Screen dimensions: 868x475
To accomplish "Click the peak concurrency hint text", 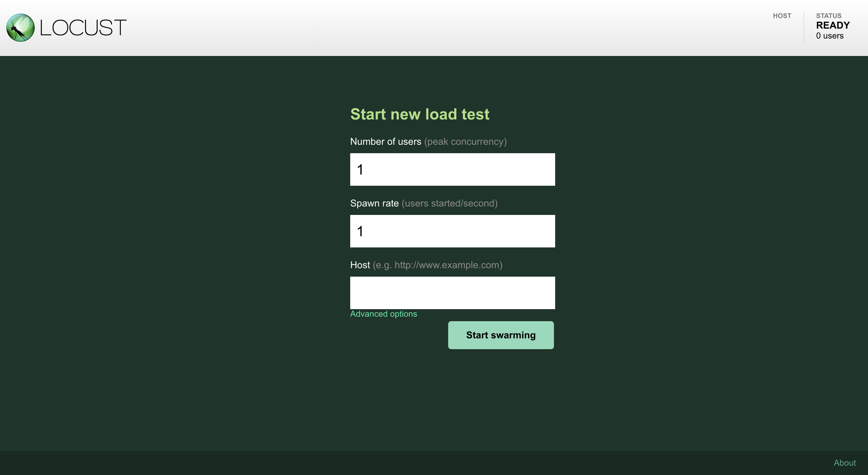I will (465, 141).
